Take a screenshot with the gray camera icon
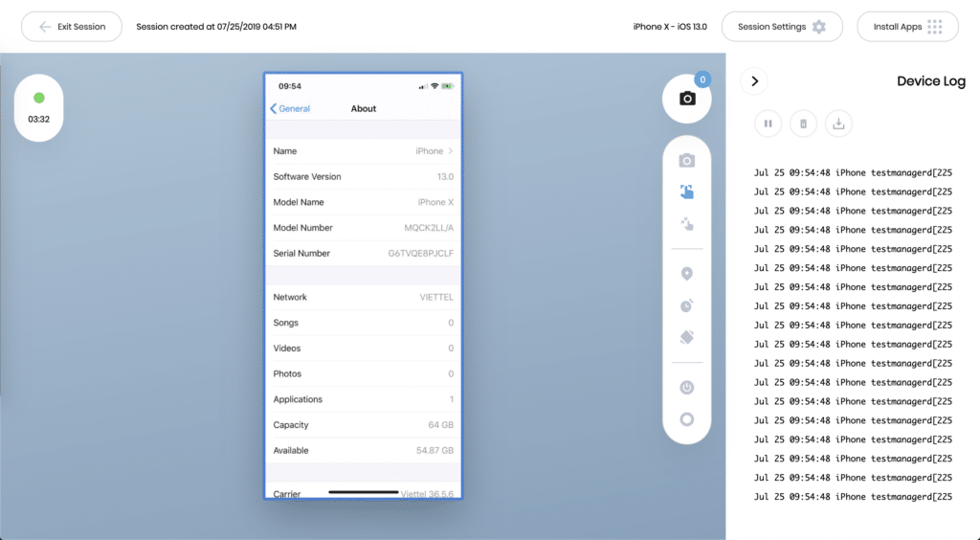 tap(686, 161)
